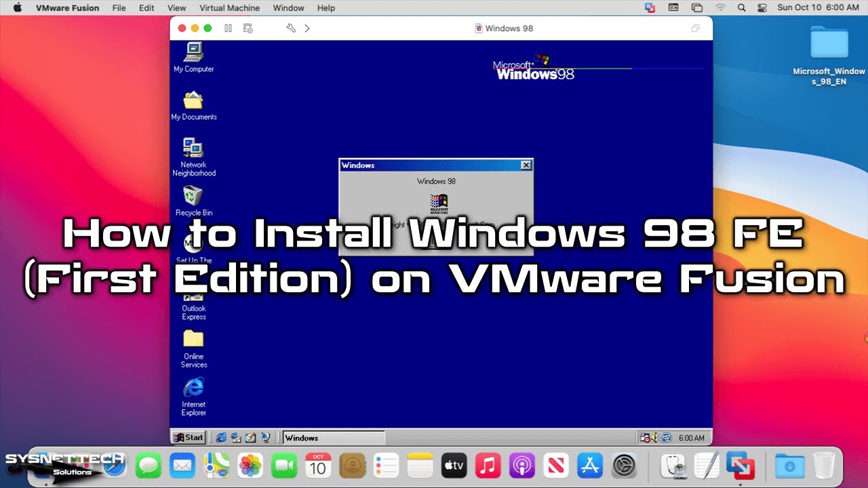The height and width of the screenshot is (488, 868).
Task: Open App Store in the Dock
Action: point(590,466)
